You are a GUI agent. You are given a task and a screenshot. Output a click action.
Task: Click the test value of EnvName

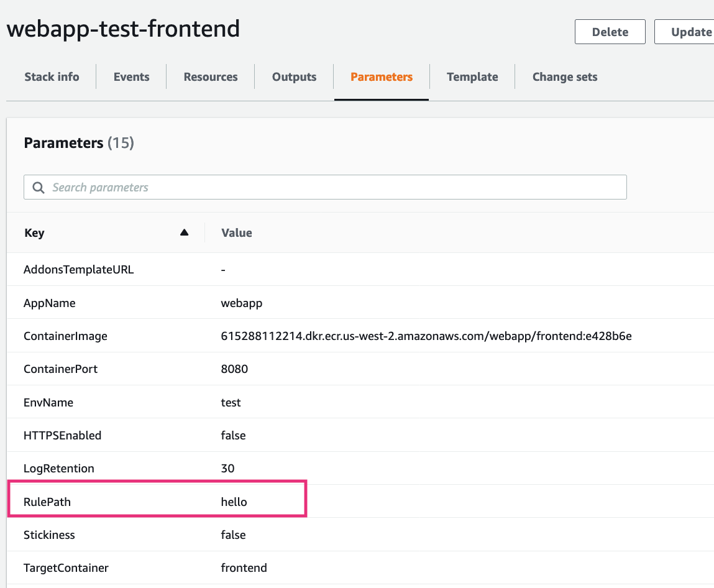pos(231,402)
